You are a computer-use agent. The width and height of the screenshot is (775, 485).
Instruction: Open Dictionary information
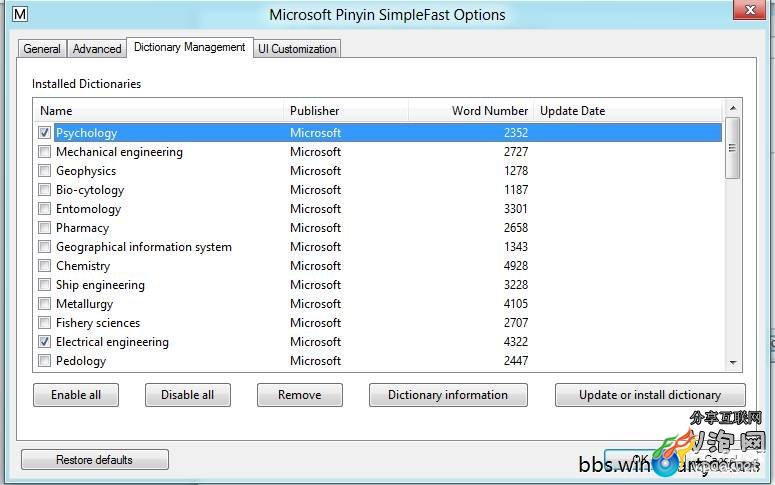click(448, 395)
